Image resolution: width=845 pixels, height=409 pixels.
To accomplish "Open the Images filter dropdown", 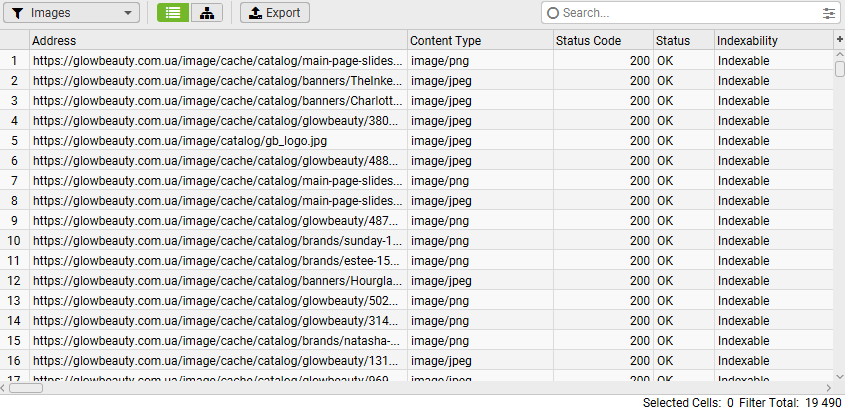I will coord(75,13).
